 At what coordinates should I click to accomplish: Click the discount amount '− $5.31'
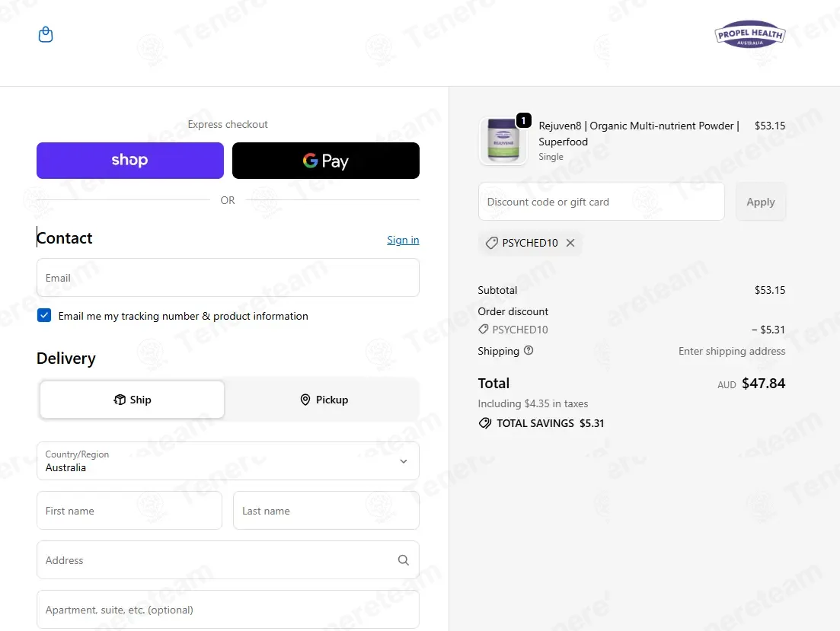coord(768,330)
